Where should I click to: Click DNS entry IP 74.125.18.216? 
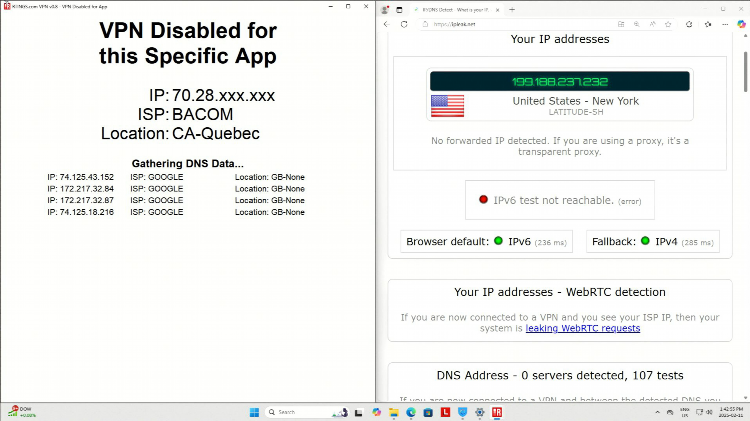tap(80, 212)
